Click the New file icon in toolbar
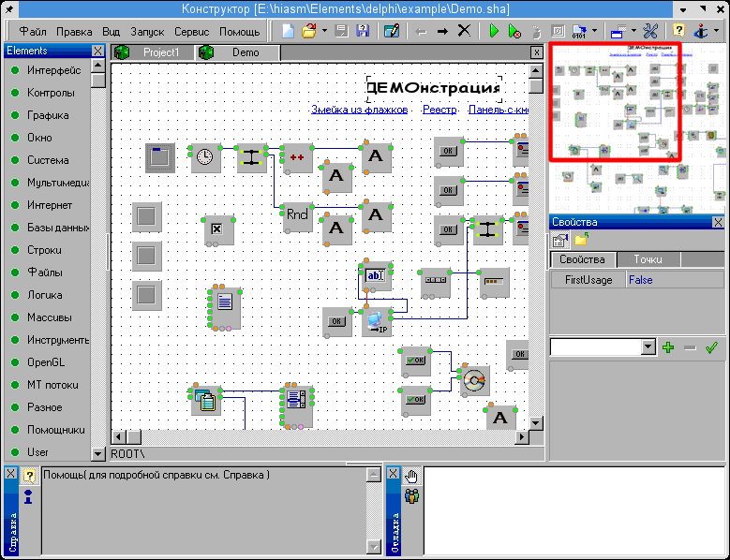This screenshot has width=730, height=560. (x=288, y=31)
